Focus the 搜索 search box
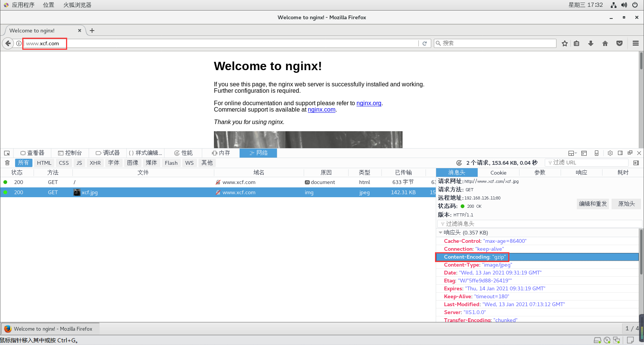 point(495,43)
